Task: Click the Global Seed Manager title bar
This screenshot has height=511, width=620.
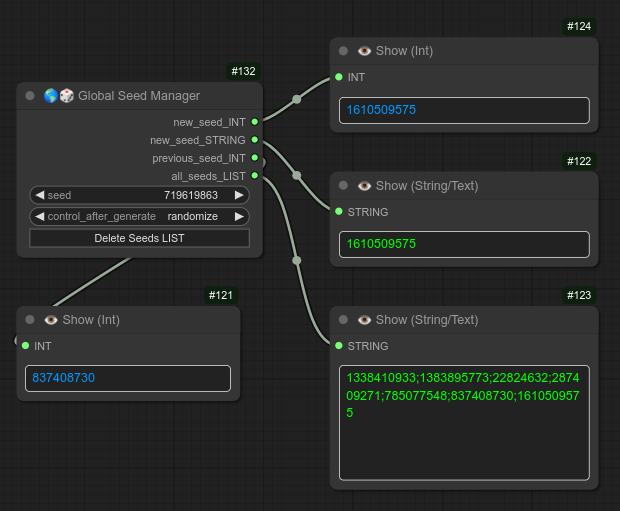Action: point(140,96)
